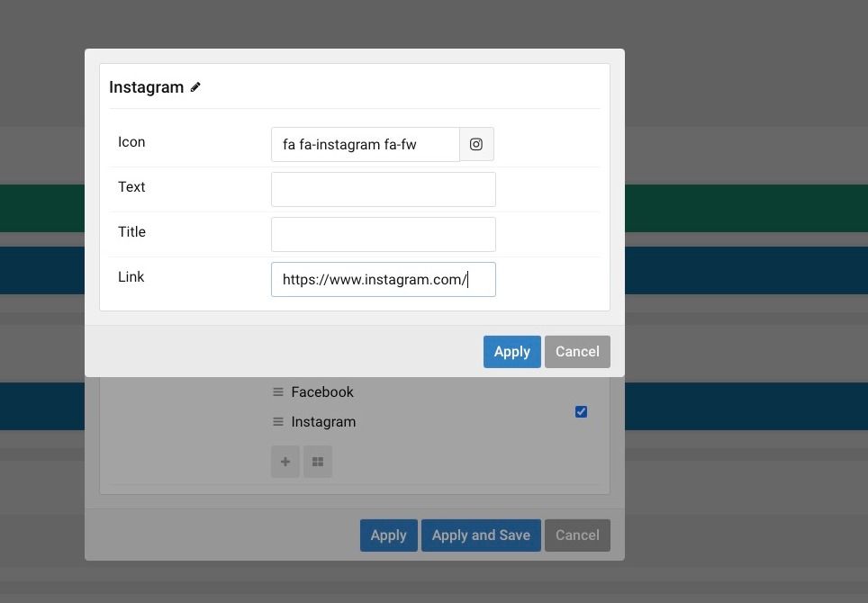Image resolution: width=868 pixels, height=603 pixels.
Task: Click the Link field label
Action: (131, 277)
